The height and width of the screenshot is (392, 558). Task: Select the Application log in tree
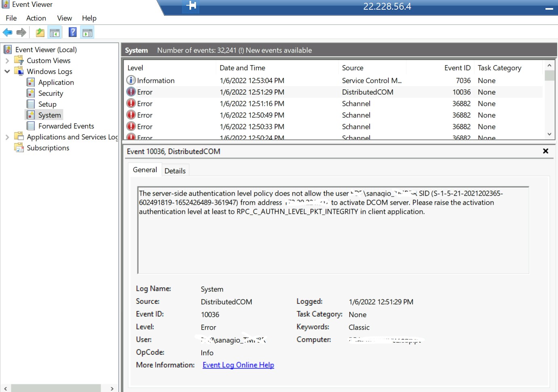coord(56,82)
